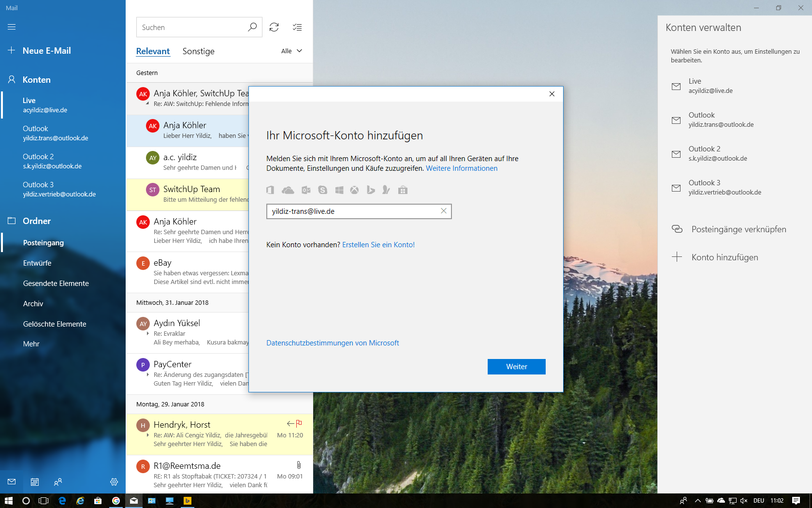Click DEU input language indicator

click(x=759, y=501)
